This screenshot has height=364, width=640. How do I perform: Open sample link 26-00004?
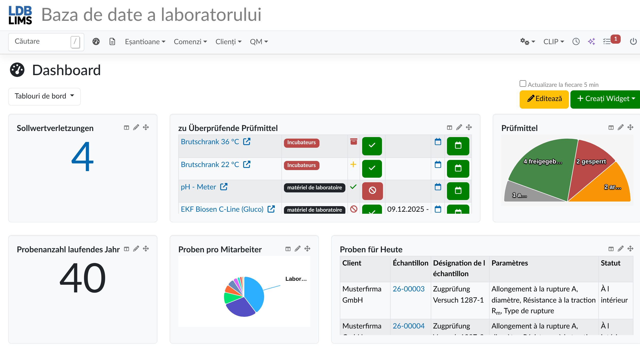point(409,326)
